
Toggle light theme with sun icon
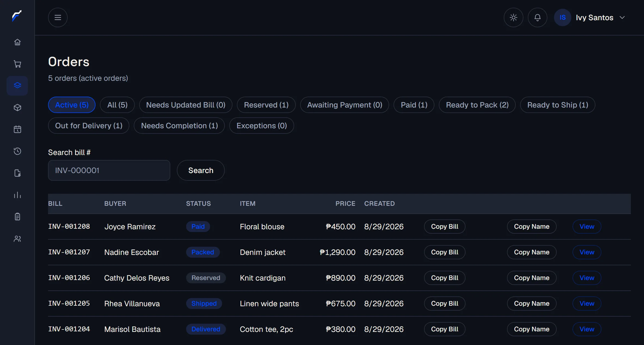(513, 17)
